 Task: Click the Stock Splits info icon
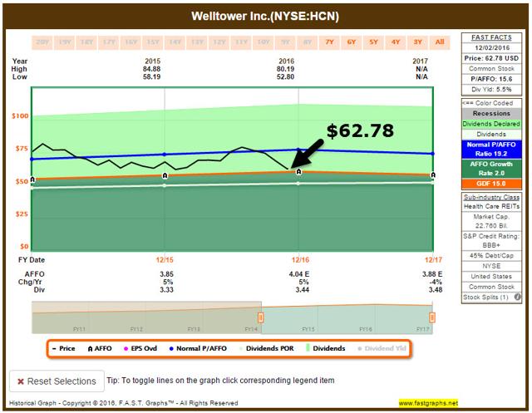(x=517, y=297)
